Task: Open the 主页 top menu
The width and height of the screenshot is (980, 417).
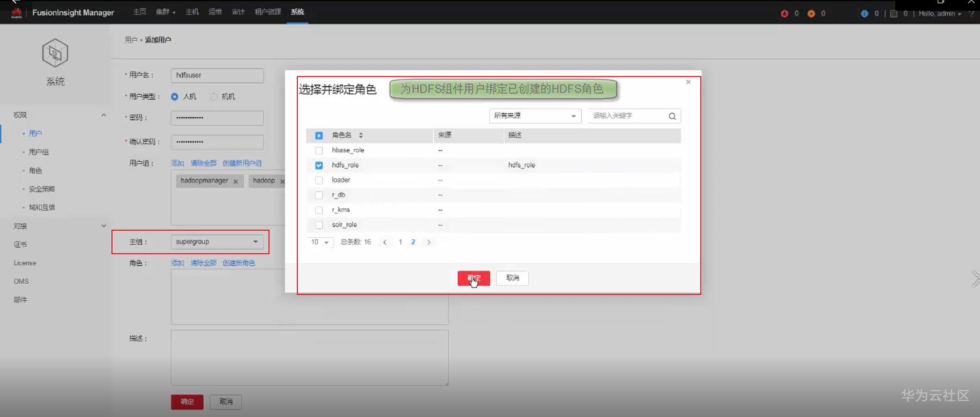Action: tap(139, 12)
